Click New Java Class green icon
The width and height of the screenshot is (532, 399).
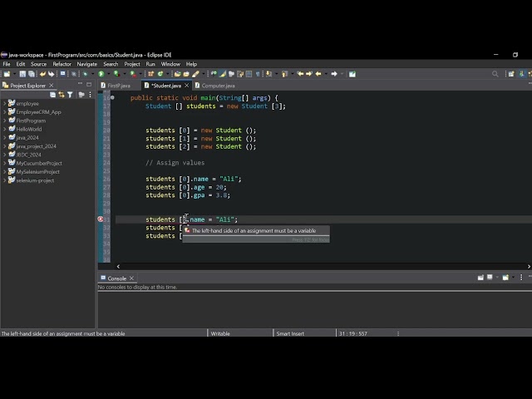point(160,74)
